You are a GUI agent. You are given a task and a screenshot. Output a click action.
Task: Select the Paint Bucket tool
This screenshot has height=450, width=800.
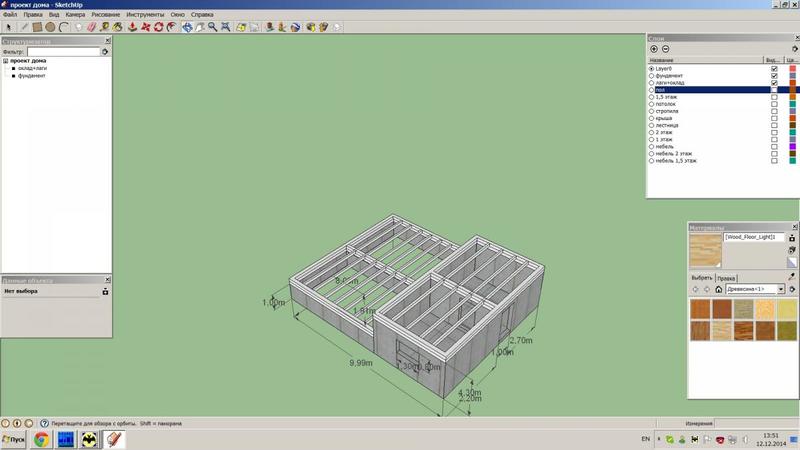pos(120,27)
